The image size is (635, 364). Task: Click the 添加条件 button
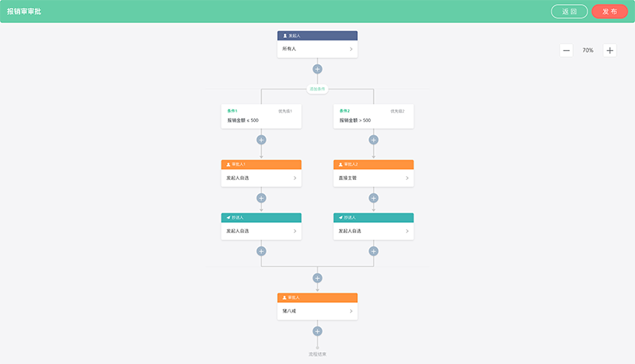click(x=317, y=89)
